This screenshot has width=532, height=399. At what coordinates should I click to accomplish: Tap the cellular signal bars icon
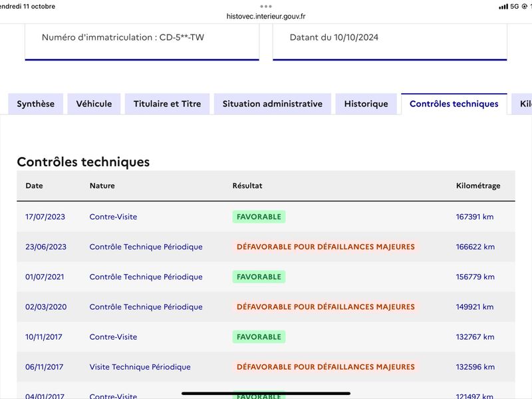503,7
